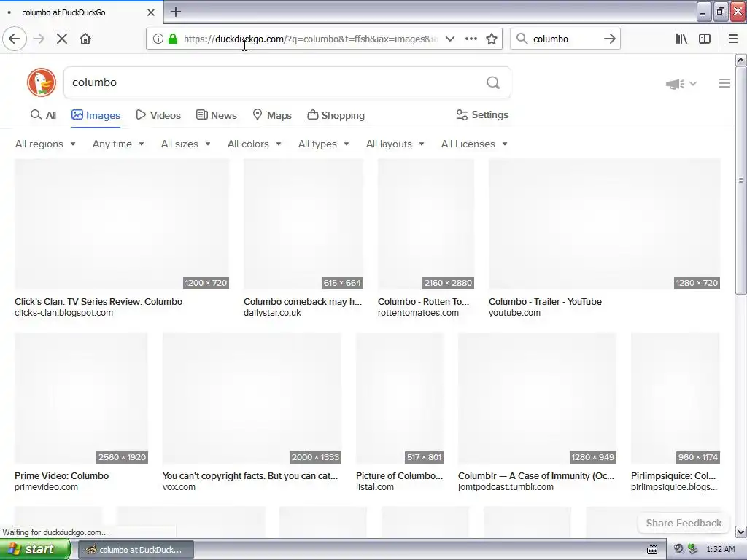This screenshot has height=560, width=747.
Task: Go back to the previous page
Action: 15,39
